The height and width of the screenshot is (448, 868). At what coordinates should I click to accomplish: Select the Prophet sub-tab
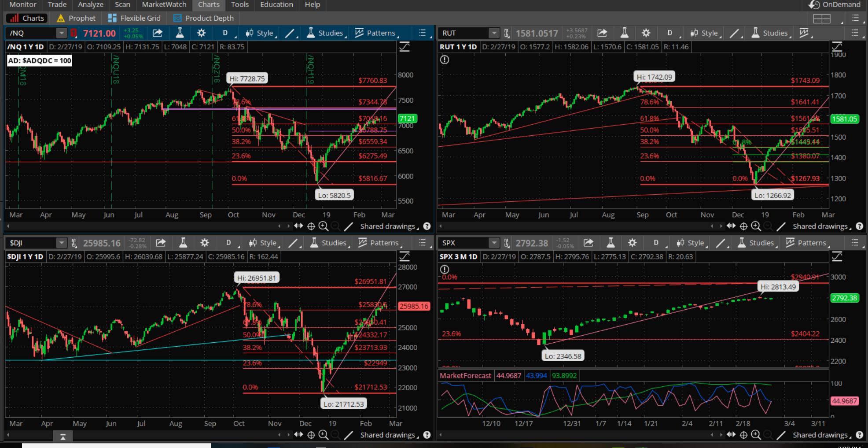(x=76, y=18)
